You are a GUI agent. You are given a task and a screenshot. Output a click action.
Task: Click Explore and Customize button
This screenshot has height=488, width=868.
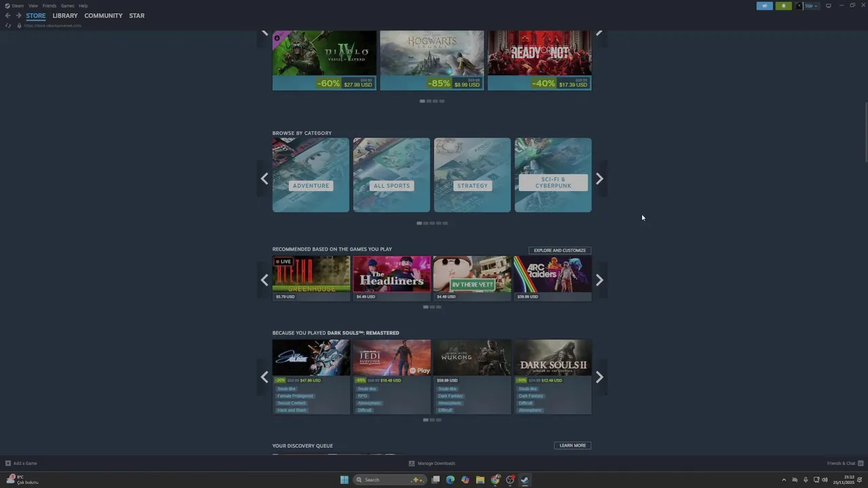coord(559,250)
